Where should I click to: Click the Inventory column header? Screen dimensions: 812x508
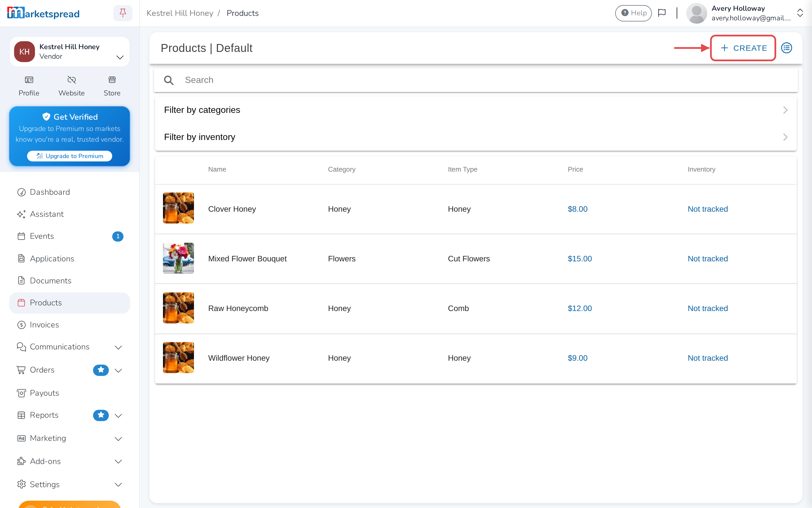coord(701,169)
